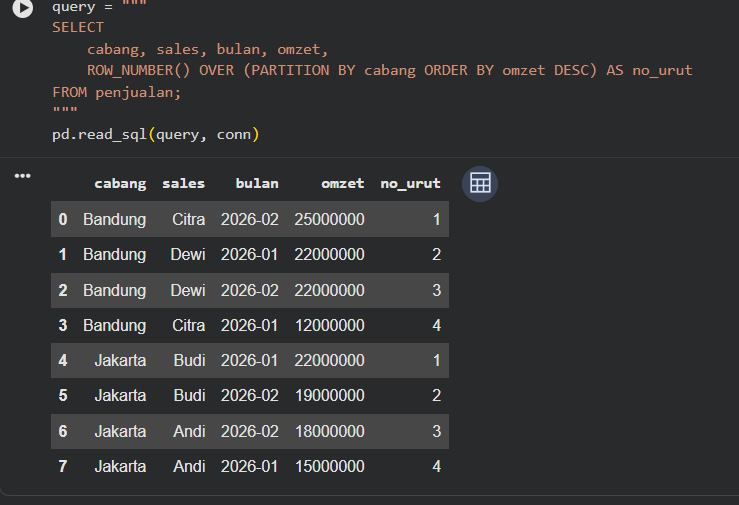Image resolution: width=739 pixels, height=505 pixels.
Task: Select Andi in the row indexed 6
Action: pyautogui.click(x=189, y=431)
